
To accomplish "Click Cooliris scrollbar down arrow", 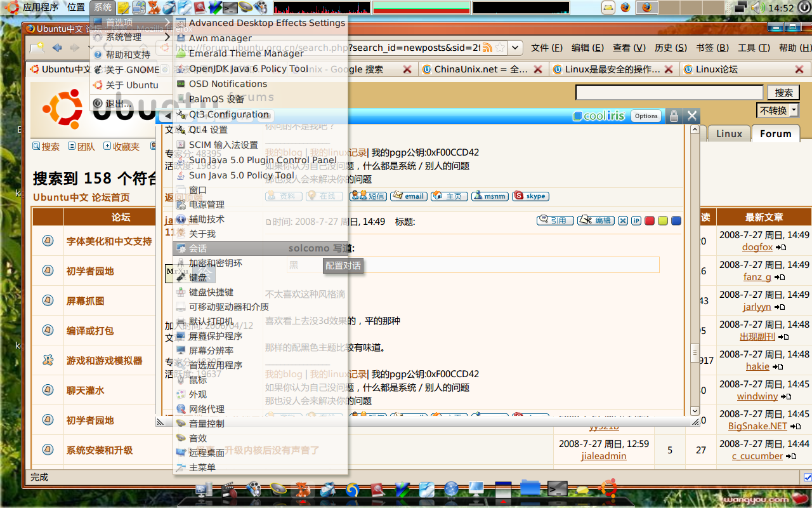I will [695, 411].
